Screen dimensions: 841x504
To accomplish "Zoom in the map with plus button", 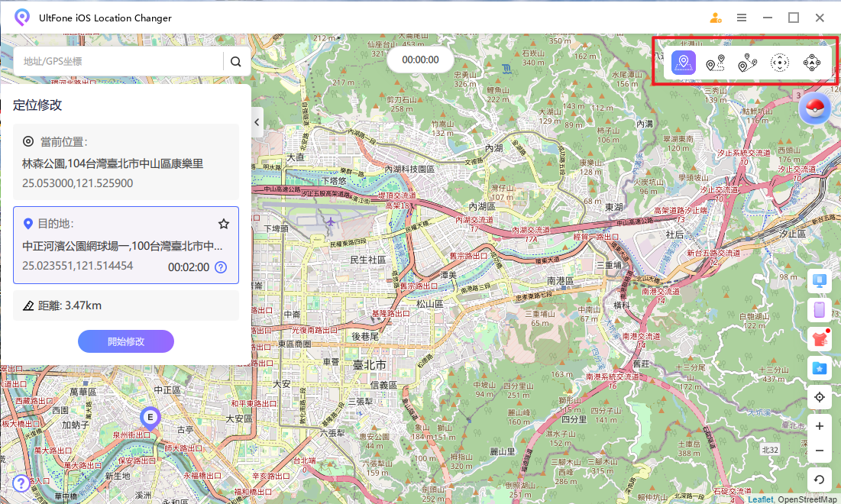I will tap(820, 426).
